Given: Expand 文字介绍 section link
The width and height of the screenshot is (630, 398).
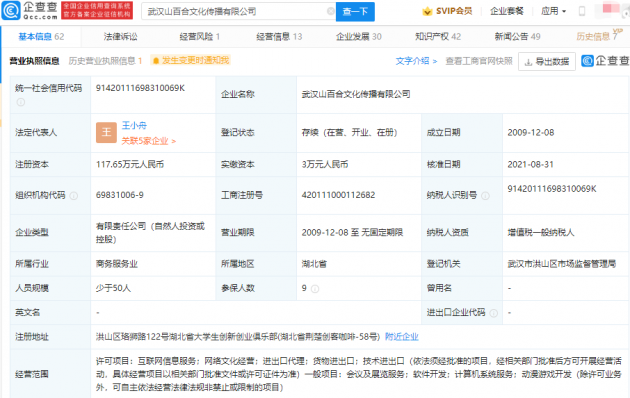Looking at the screenshot, I should 416,61.
